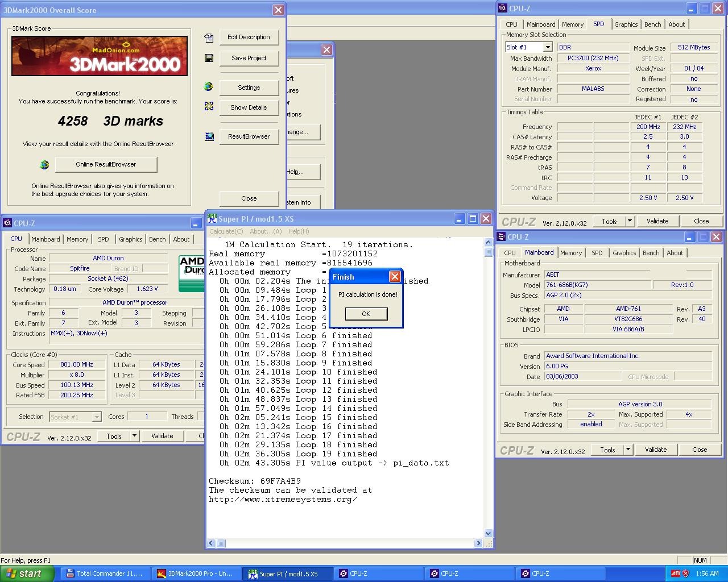Switch to Graphics tab in Mainboard window

[x=624, y=253]
